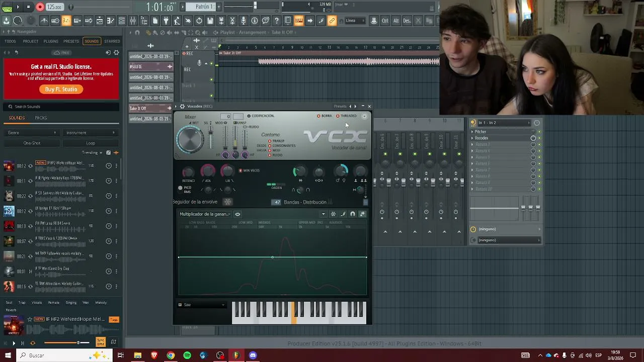Add the IF SD Sadness sound with plus icon
Viewport: 644px width, 362px height.
point(109,196)
